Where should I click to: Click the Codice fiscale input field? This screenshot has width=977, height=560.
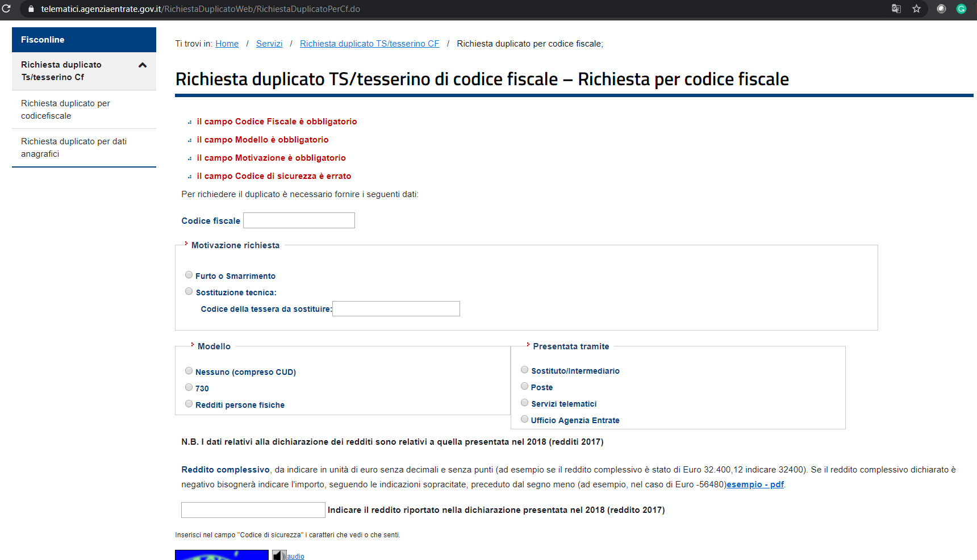pos(299,220)
